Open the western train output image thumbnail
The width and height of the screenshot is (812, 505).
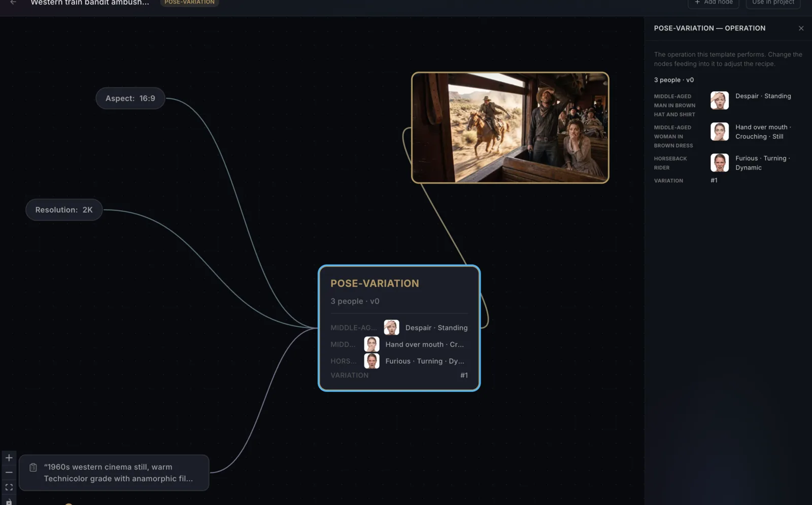tap(510, 127)
